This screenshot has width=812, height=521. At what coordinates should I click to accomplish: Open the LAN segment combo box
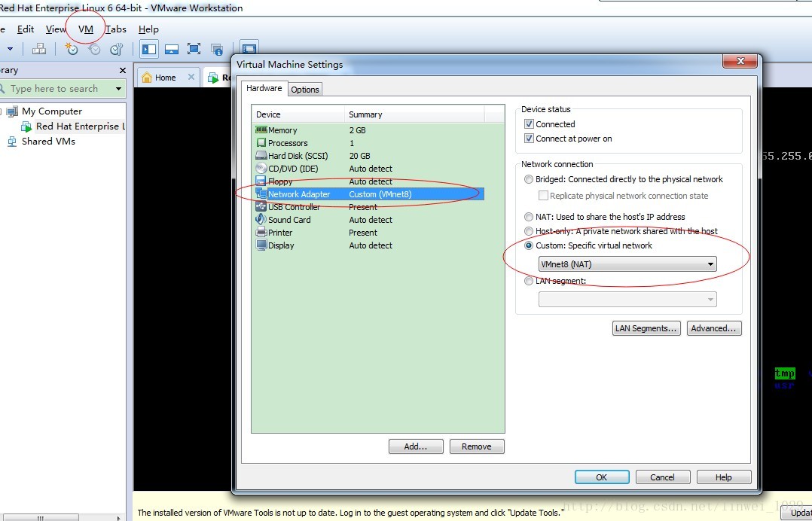point(627,299)
